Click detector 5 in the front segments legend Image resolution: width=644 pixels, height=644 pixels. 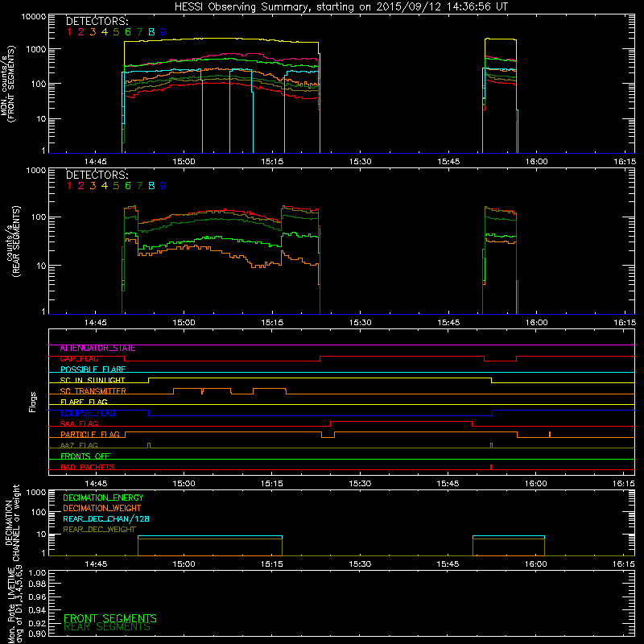click(116, 32)
